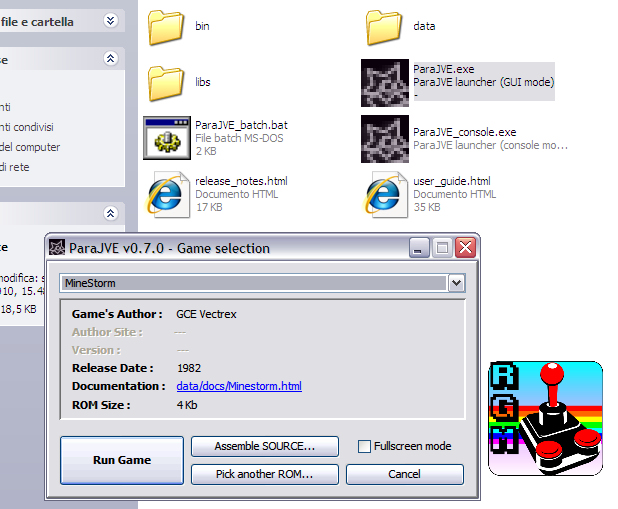
Task: Click the 'GCE Vectrex' author value
Action: pos(206,314)
